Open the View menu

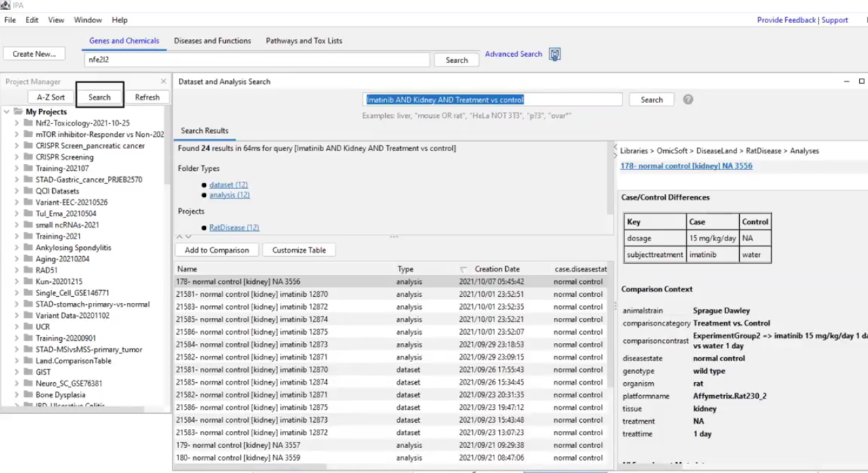tap(56, 20)
